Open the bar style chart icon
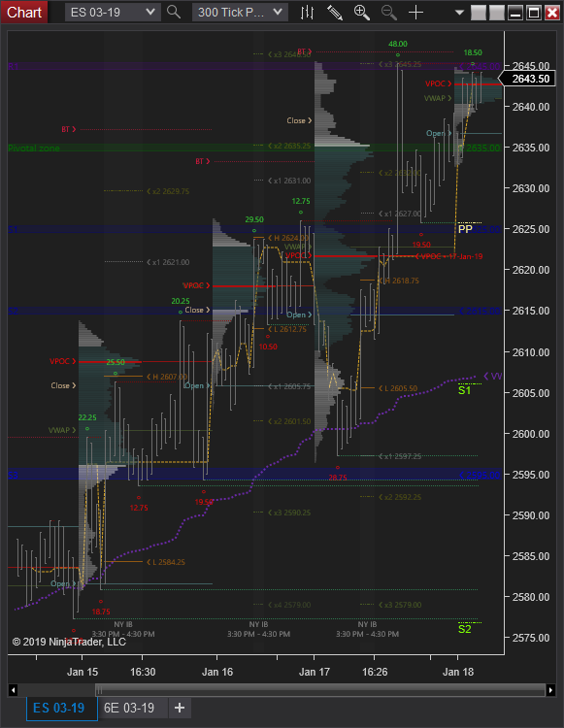This screenshot has width=564, height=728. click(307, 12)
